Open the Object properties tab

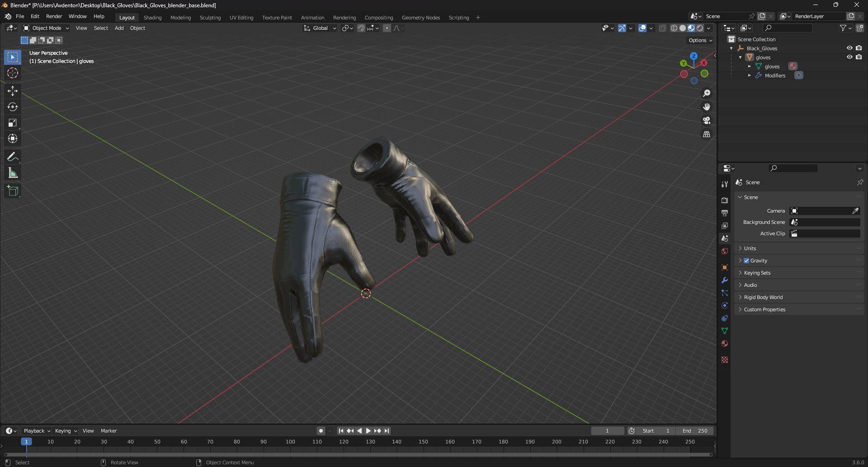click(x=725, y=267)
